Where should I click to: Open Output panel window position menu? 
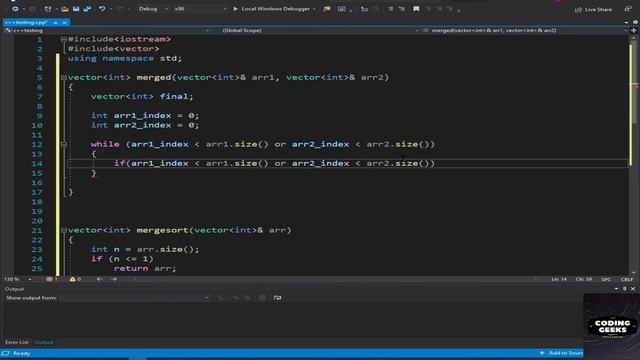tap(616, 289)
